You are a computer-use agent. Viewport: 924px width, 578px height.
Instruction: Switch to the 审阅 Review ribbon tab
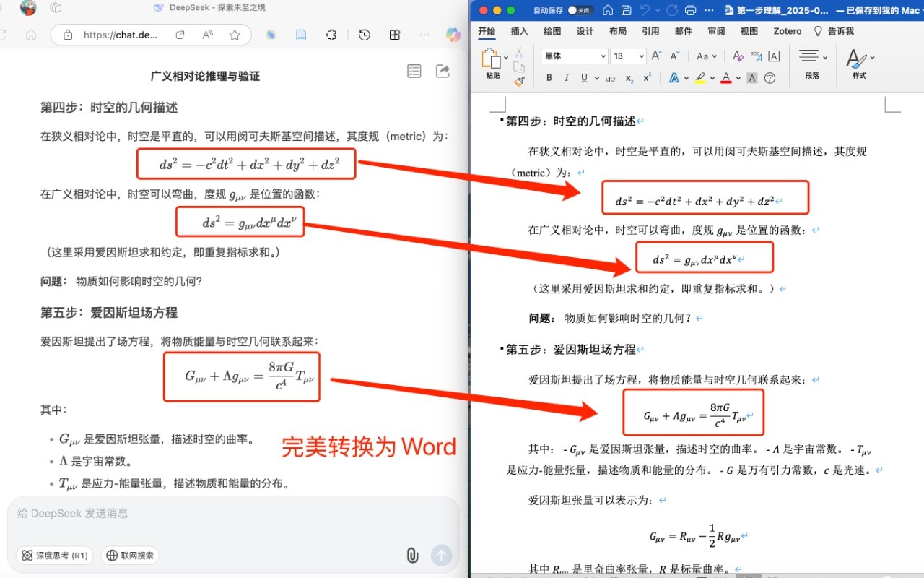click(x=716, y=31)
